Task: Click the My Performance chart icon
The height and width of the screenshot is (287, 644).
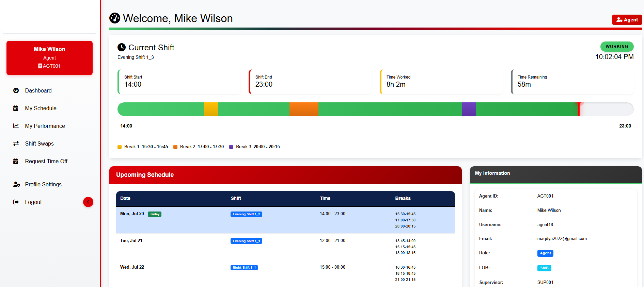Action: [16, 126]
